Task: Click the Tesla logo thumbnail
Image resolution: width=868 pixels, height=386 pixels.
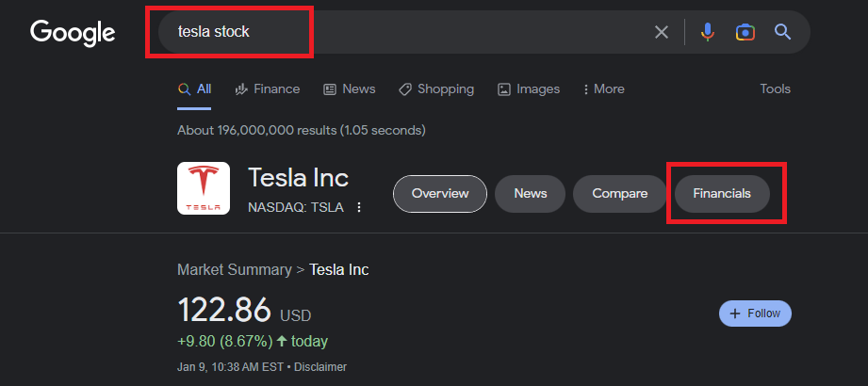Action: (x=204, y=188)
